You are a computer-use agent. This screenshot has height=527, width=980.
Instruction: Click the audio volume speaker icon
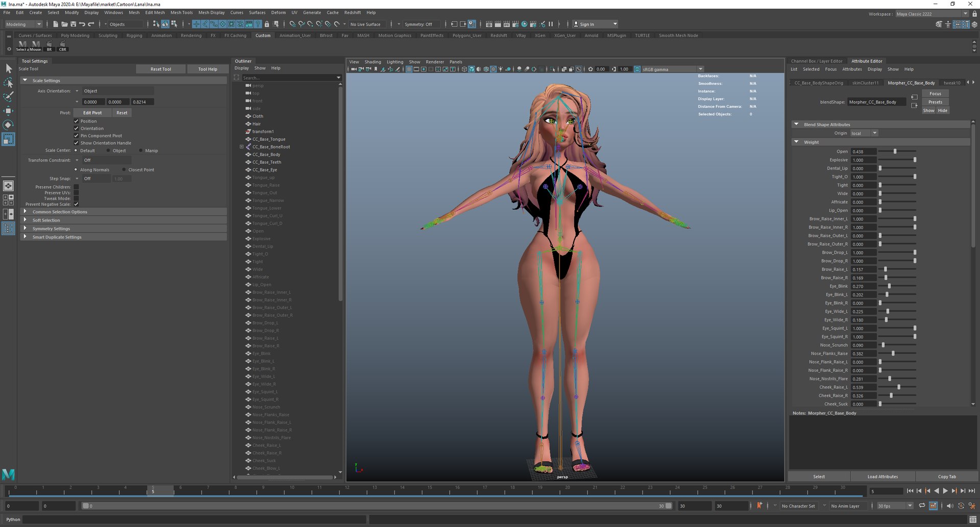(949, 506)
